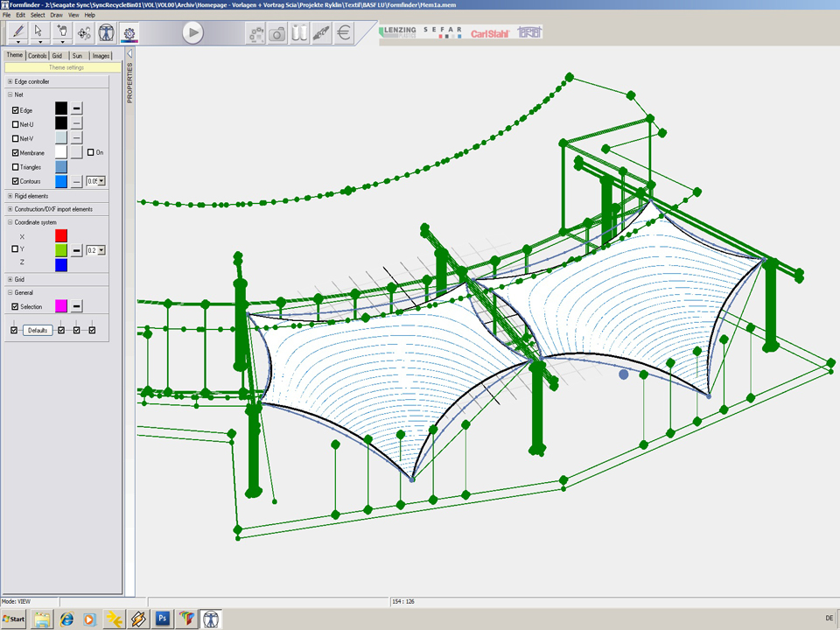Enable the Triangles checkbox
840x630 pixels.
tap(15, 166)
